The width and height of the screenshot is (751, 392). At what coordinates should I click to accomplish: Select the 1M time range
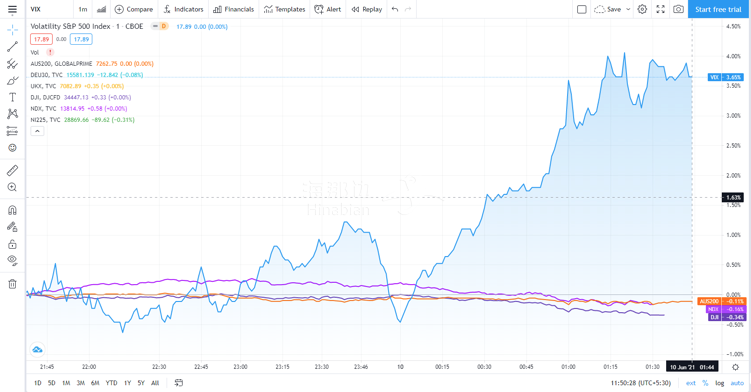(66, 383)
